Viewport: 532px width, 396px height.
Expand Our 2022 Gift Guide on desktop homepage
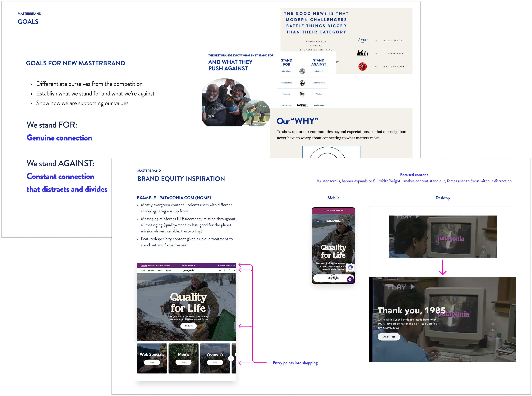click(x=189, y=265)
